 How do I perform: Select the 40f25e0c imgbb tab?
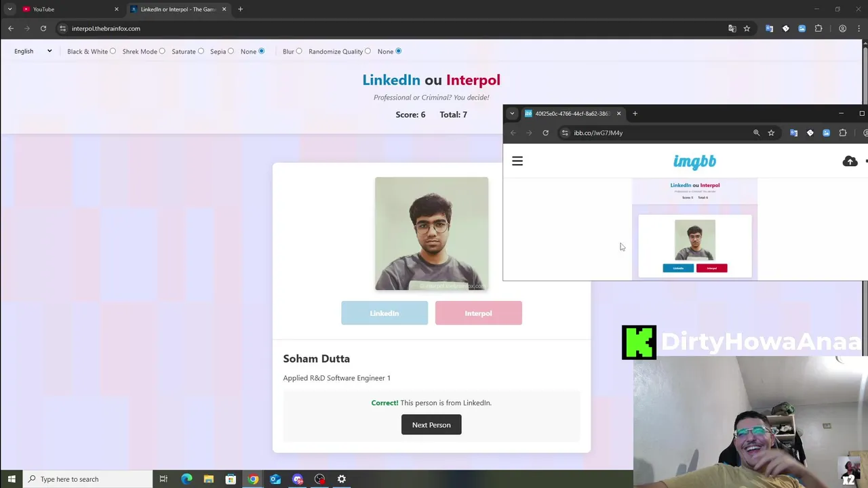pos(573,113)
